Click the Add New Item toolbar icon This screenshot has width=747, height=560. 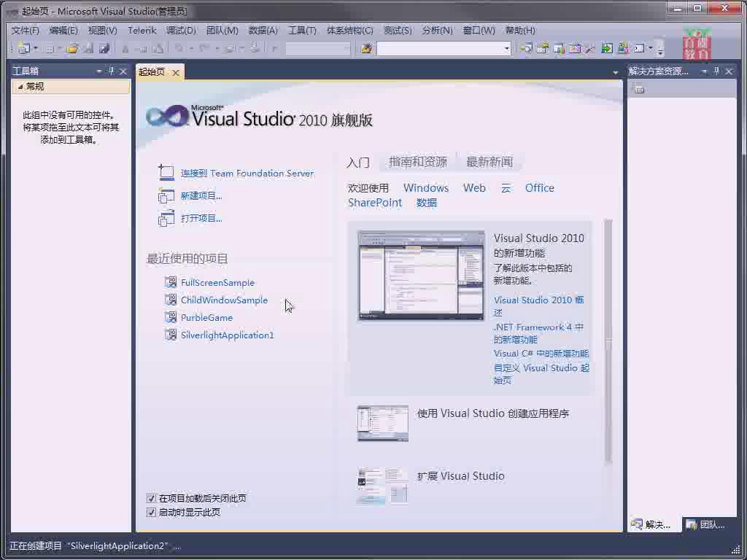(x=47, y=48)
